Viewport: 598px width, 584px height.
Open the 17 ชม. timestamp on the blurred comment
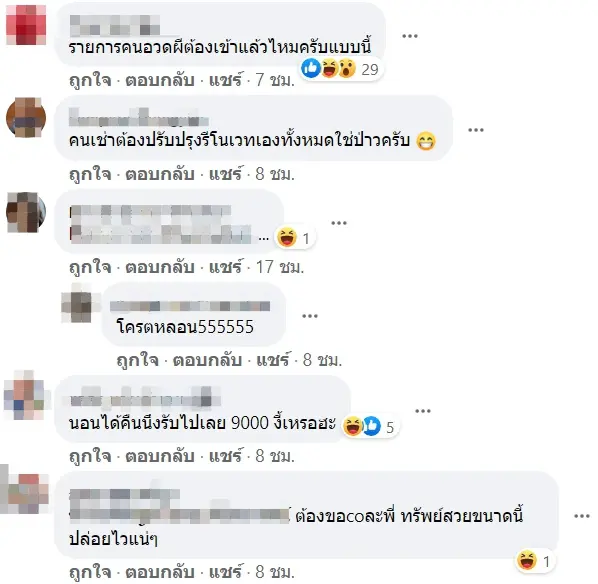280,267
